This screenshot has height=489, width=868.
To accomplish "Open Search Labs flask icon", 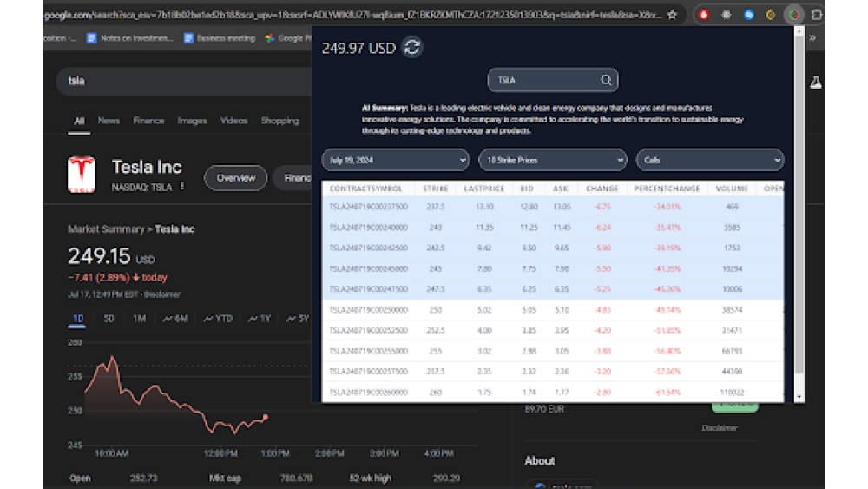I will pos(815,83).
